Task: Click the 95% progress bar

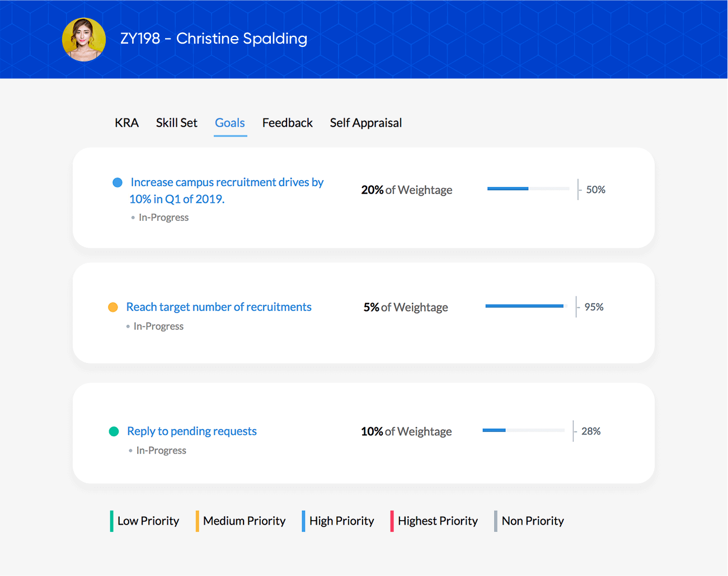Action: 526,306
